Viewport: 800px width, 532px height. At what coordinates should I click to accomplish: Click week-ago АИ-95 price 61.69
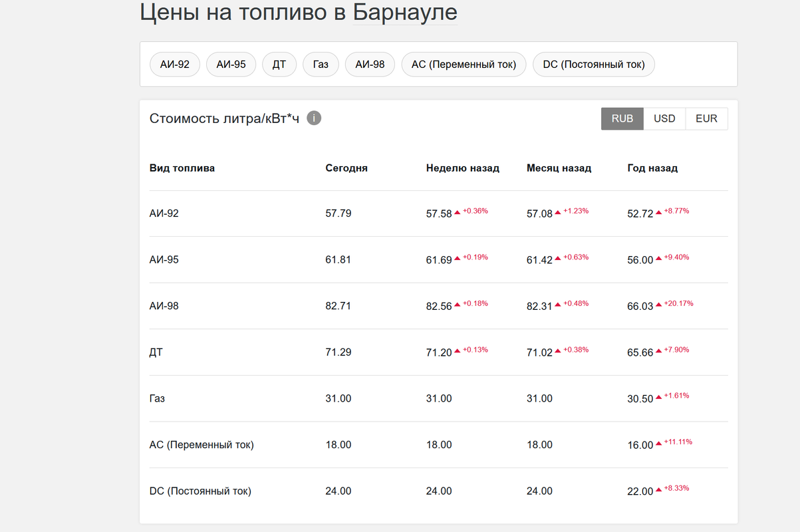tap(439, 261)
